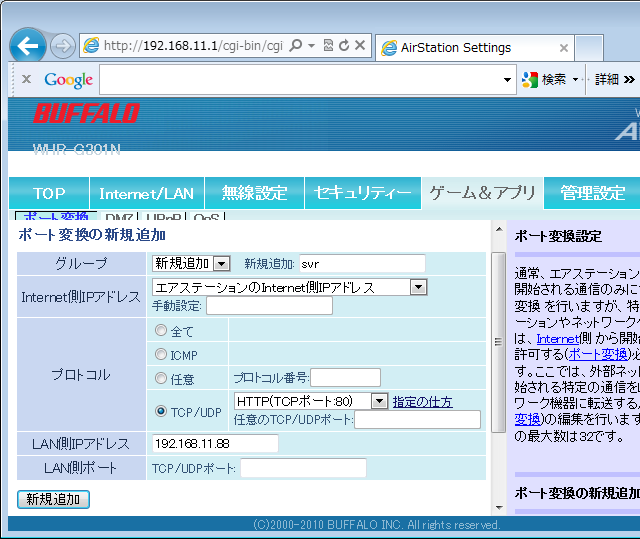Click the ポート変換設定 help heading
640x539 pixels.
point(558,236)
